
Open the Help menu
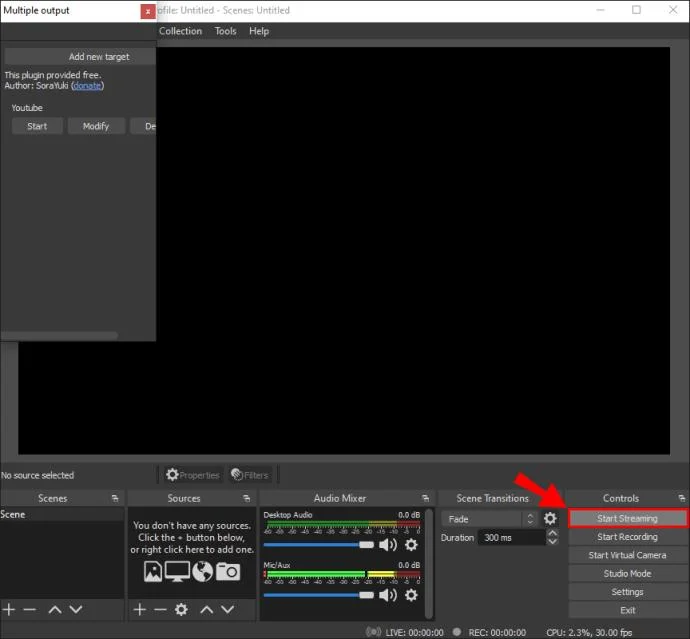pos(259,31)
